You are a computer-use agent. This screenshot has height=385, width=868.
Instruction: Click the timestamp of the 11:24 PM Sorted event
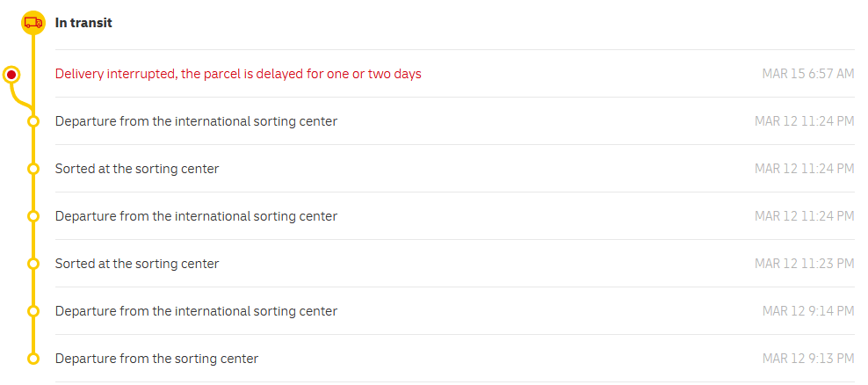pyautogui.click(x=804, y=169)
